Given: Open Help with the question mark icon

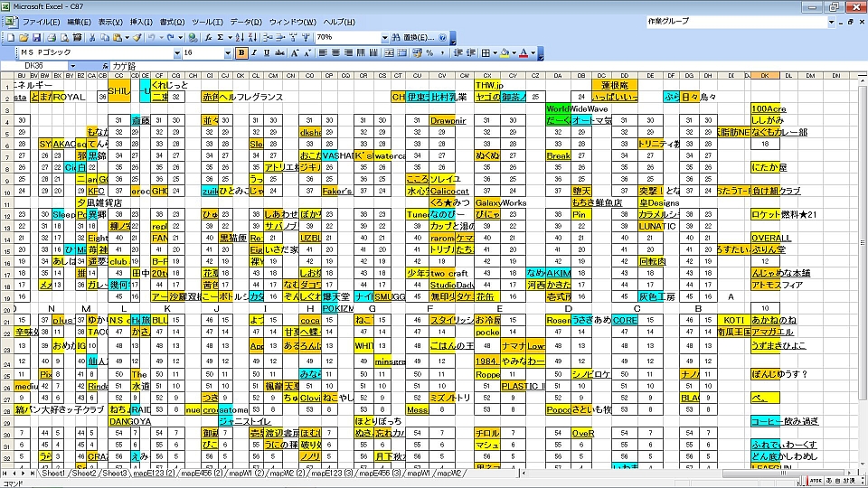Looking at the screenshot, I should tap(442, 38).
